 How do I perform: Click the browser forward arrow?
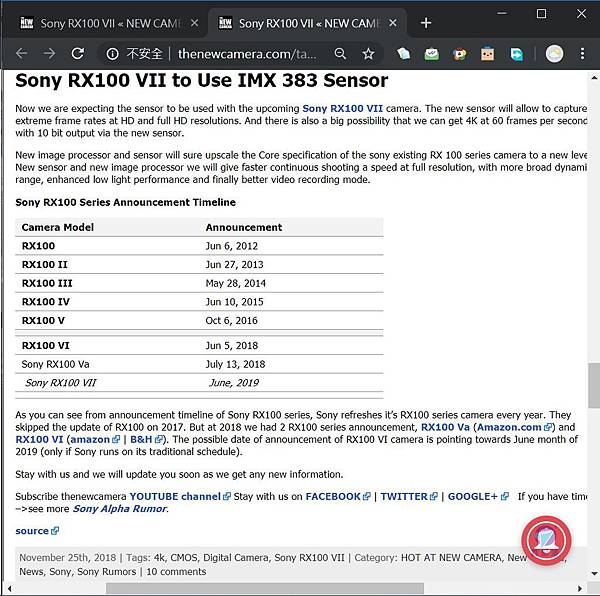49,54
